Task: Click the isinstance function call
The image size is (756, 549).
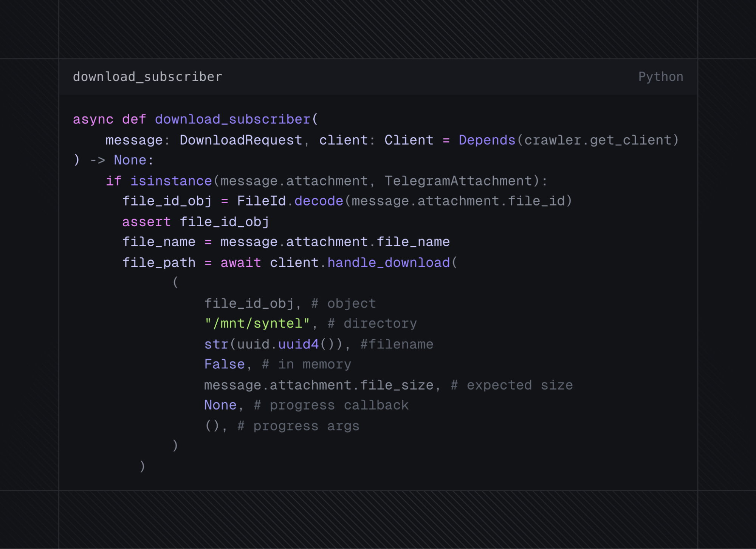Action: [171, 181]
